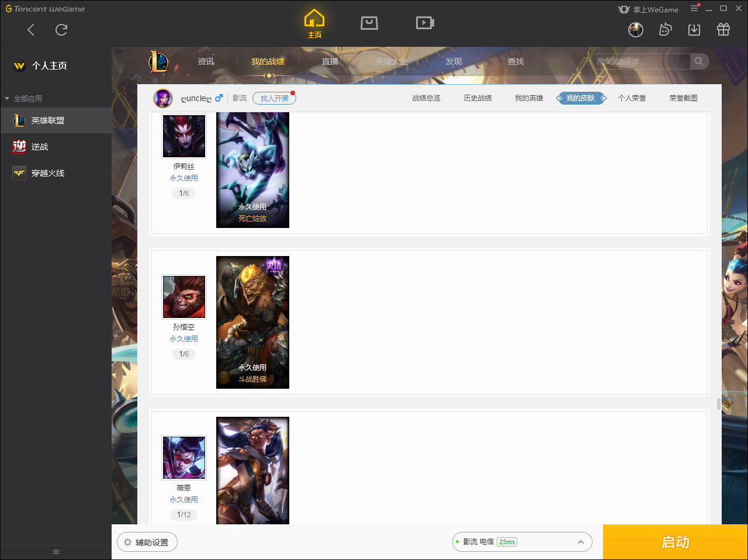Click the skin list scrollbar thumb
748x560 pixels.
coord(718,404)
